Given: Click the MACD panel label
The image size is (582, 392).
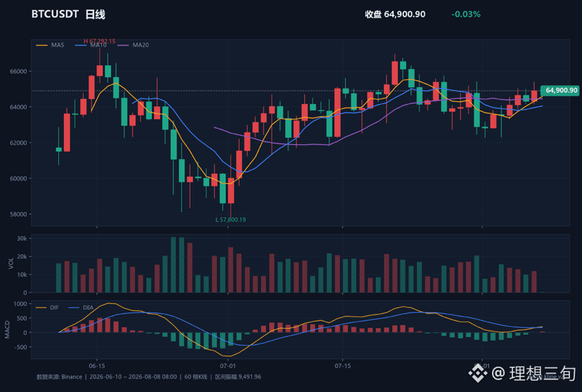Looking at the screenshot, I should (7, 329).
